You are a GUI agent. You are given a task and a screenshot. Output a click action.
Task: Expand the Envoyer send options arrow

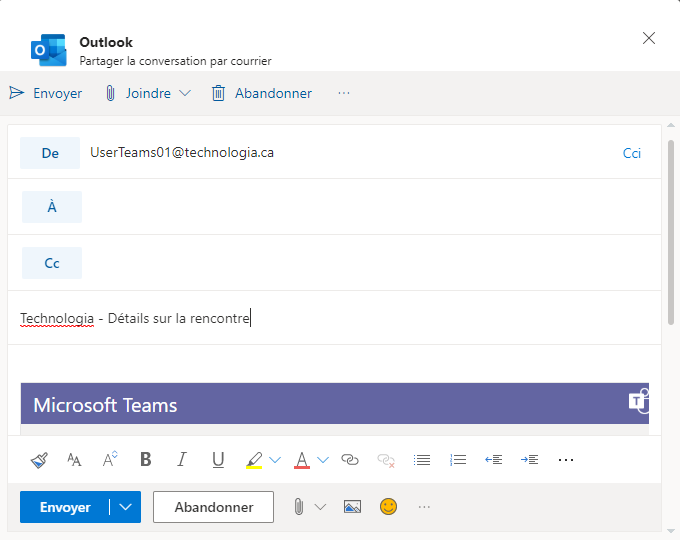(125, 507)
